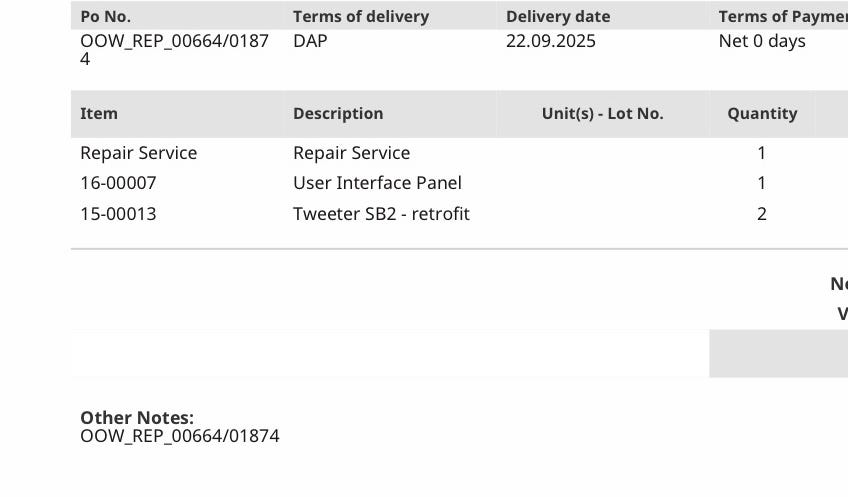848x497 pixels.
Task: Click the Unit(s) - Lot No. header
Action: pyautogui.click(x=602, y=113)
